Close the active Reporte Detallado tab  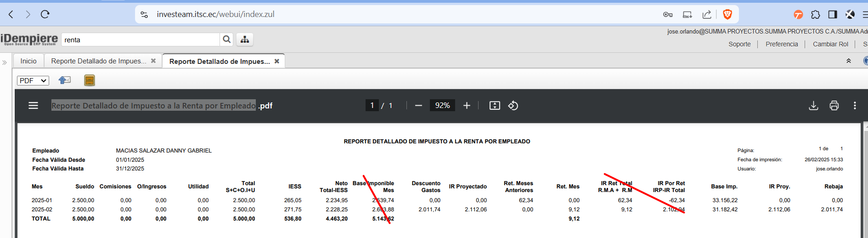[x=277, y=61]
